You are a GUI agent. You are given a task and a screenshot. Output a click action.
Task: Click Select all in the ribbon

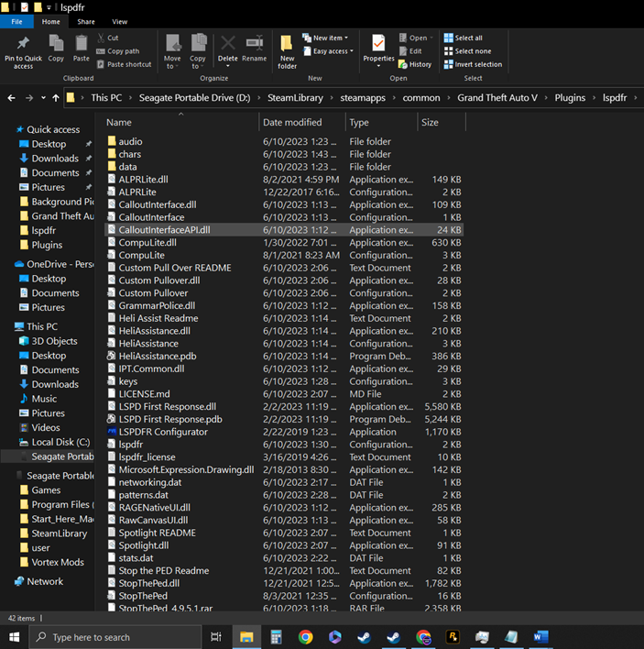[468, 38]
